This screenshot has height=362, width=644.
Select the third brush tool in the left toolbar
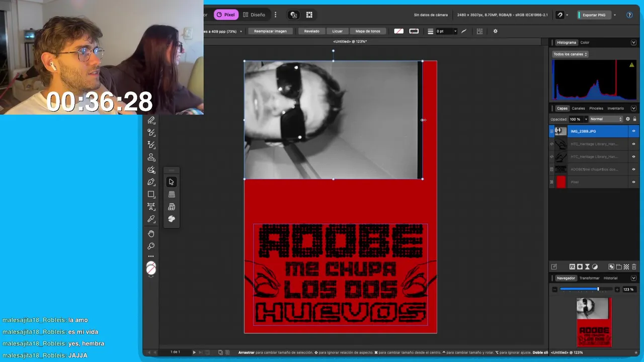151,145
